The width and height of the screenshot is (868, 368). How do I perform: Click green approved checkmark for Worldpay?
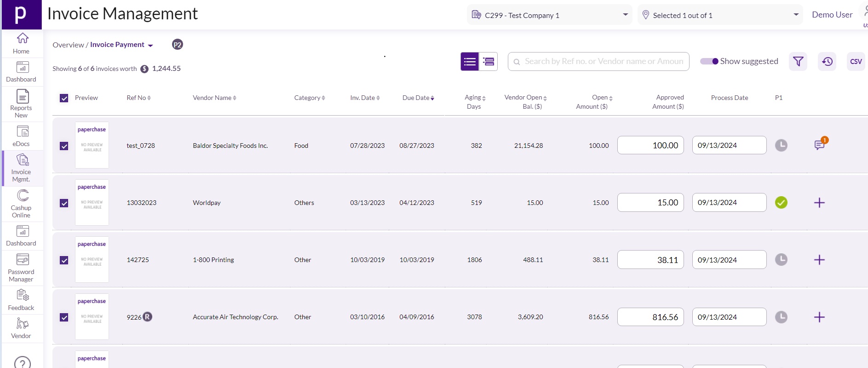(781, 203)
